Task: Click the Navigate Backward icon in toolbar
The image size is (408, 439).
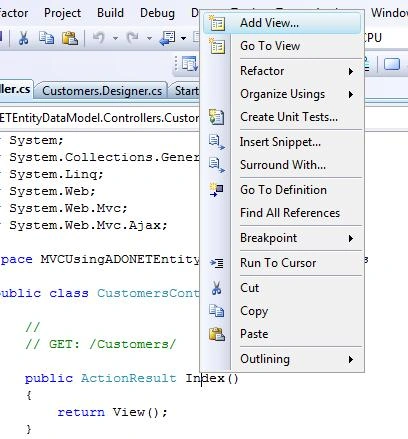Action: (167, 38)
